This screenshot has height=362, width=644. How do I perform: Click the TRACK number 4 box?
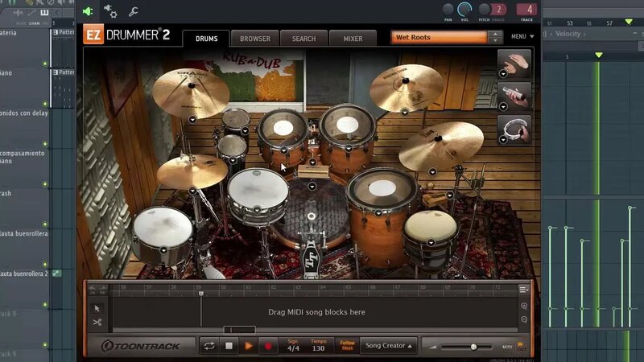click(x=527, y=10)
